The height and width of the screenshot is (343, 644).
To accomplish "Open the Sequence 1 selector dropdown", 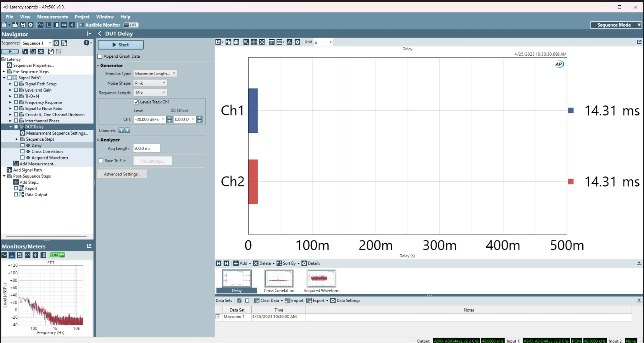I will tap(36, 43).
